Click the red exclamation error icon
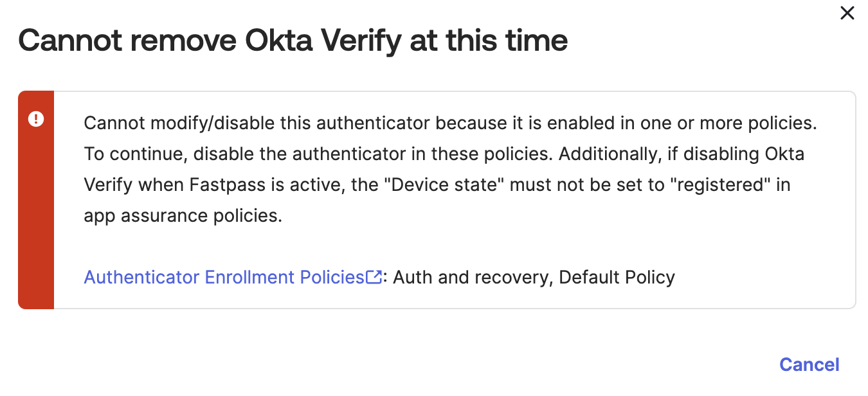Viewport: 868px width, 396px height. pos(36,119)
